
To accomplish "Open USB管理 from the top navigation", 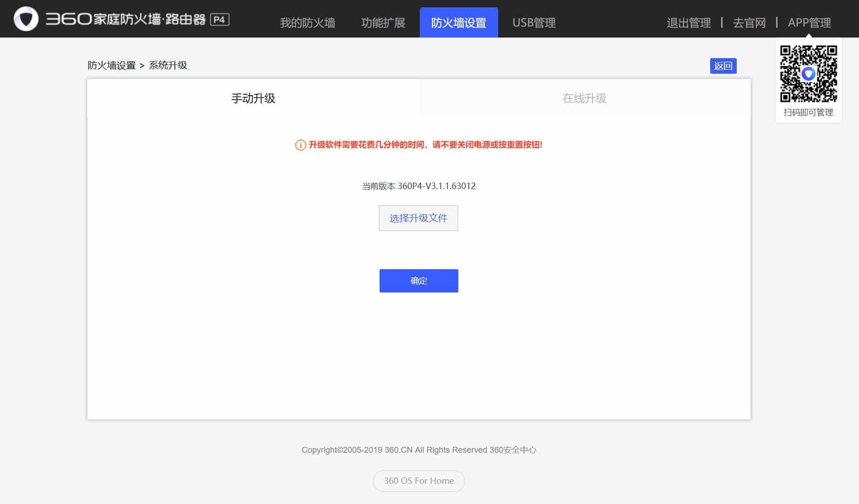I will [x=534, y=22].
